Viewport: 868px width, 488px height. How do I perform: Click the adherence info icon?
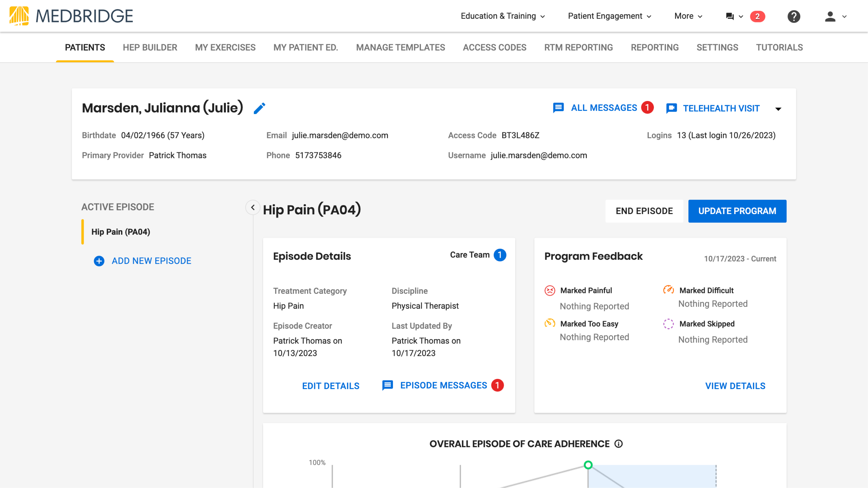tap(619, 444)
